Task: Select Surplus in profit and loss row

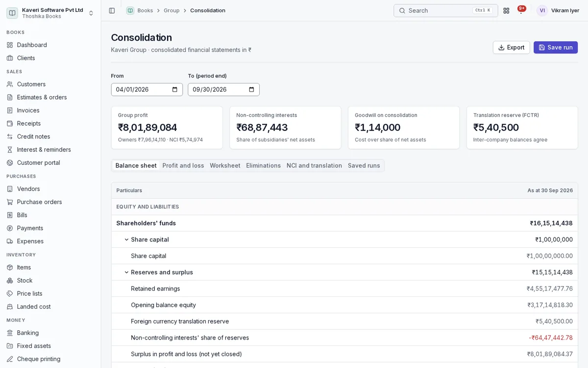Action: (344, 354)
